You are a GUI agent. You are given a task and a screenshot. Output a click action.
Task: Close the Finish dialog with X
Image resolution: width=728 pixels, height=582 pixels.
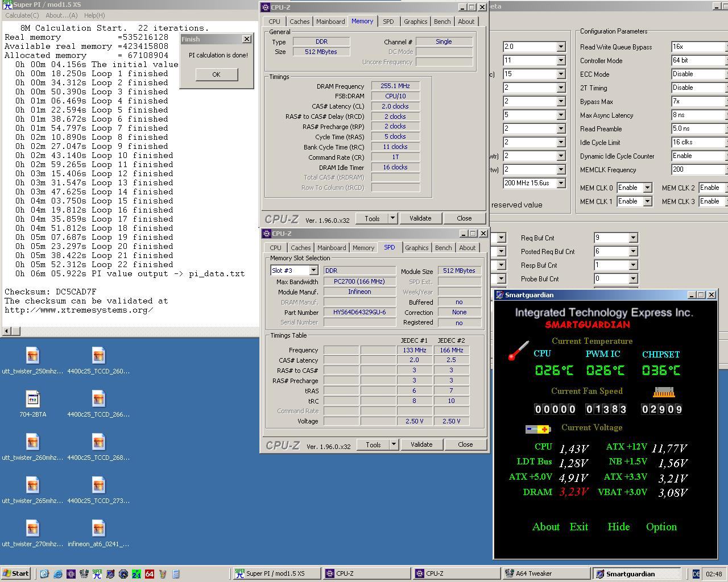point(246,39)
